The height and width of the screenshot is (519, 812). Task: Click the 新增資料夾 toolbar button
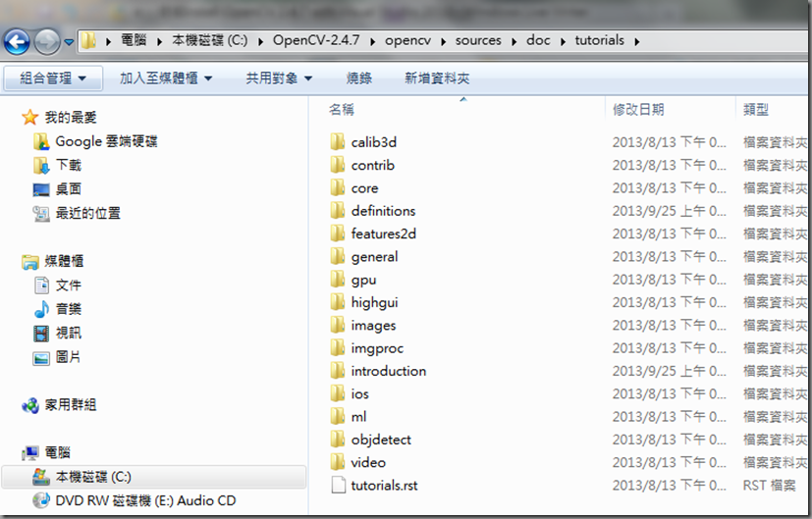click(x=437, y=78)
